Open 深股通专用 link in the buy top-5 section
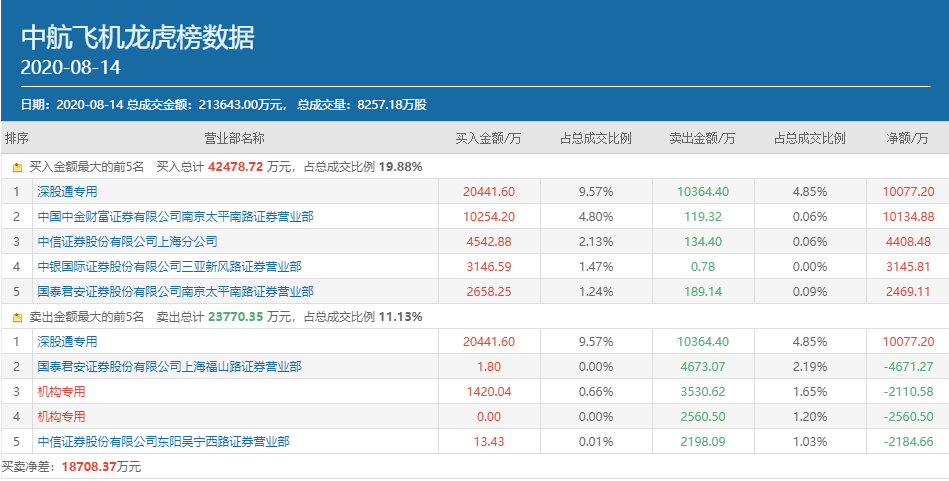 [x=67, y=192]
